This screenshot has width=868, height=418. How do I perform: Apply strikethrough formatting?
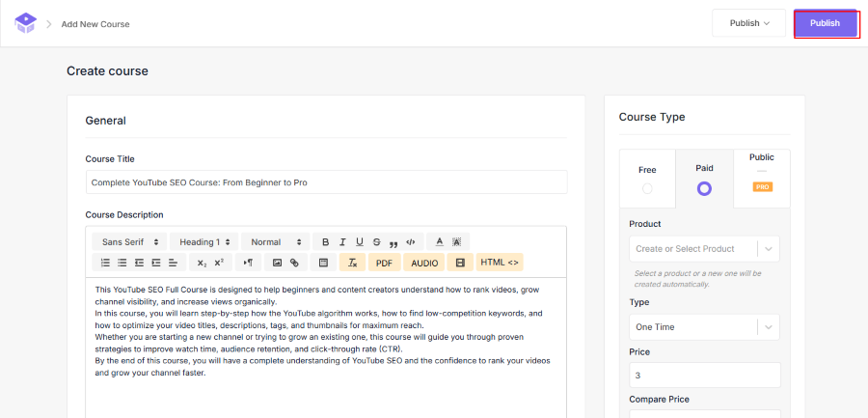coord(377,242)
